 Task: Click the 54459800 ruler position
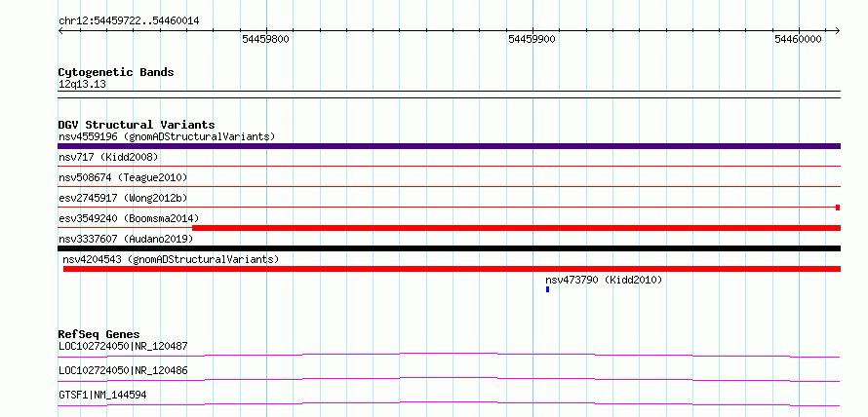(x=265, y=39)
